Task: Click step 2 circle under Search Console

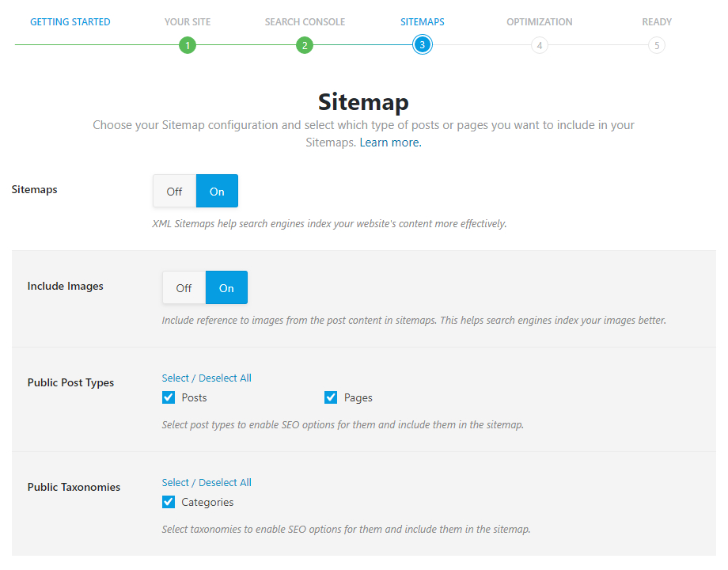Action: click(305, 45)
